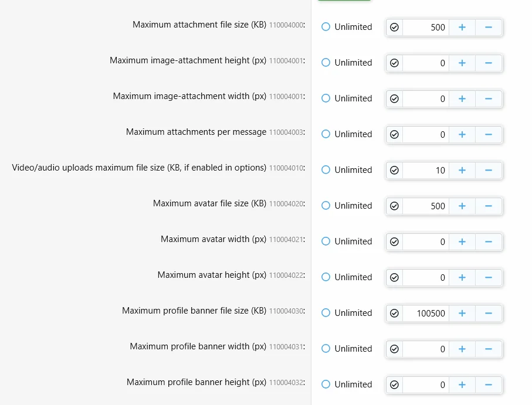This screenshot has width=532, height=405.
Task: Select custom value radio for profile banner width
Action: [394, 349]
